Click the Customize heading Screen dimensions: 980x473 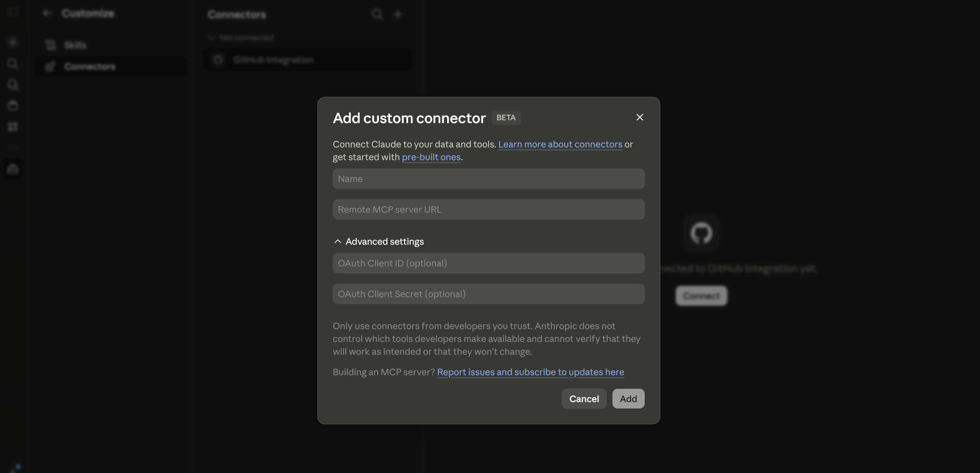88,13
